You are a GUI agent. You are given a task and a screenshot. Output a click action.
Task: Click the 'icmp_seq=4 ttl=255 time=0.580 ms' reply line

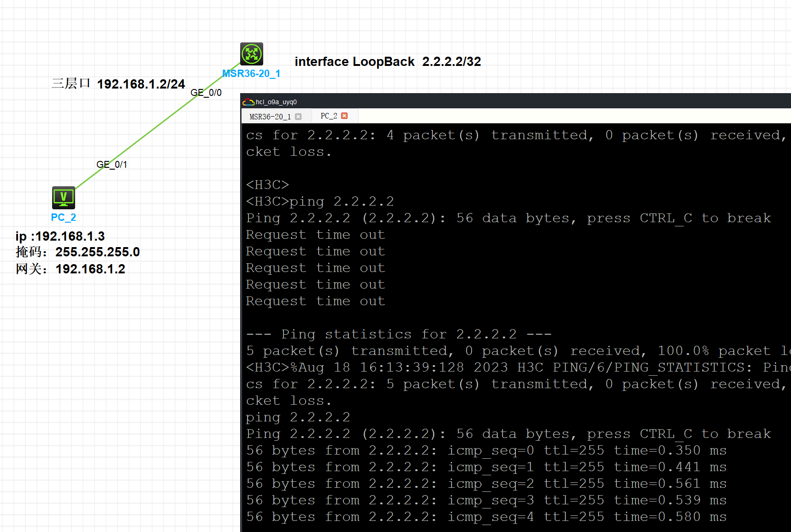point(486,517)
